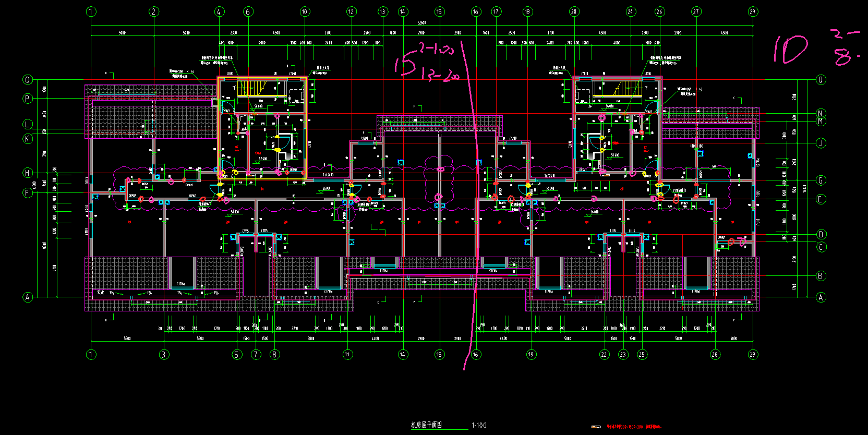Image resolution: width=868 pixels, height=435 pixels.
Task: Pick grid axis bubble K
Action: point(28,139)
